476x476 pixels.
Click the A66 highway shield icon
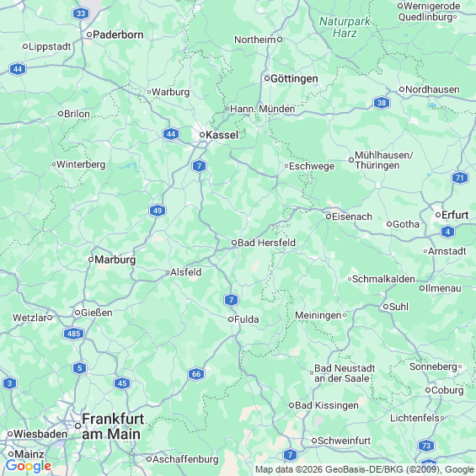tap(196, 374)
